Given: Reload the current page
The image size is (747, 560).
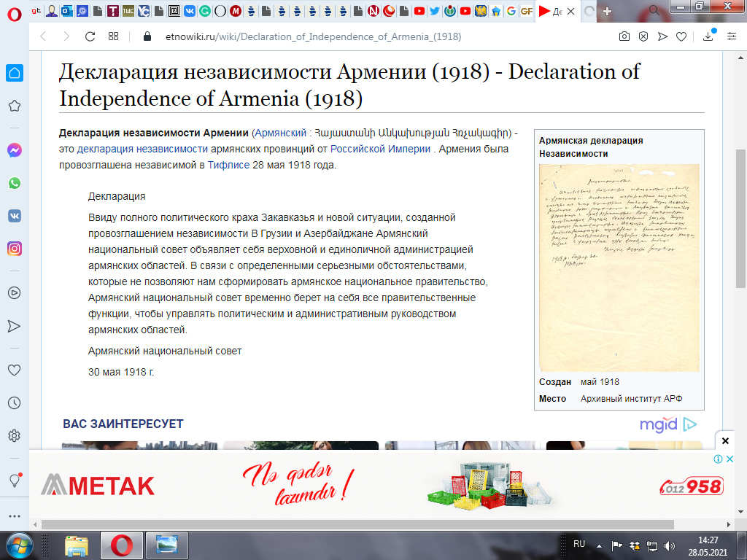Looking at the screenshot, I should click(90, 36).
